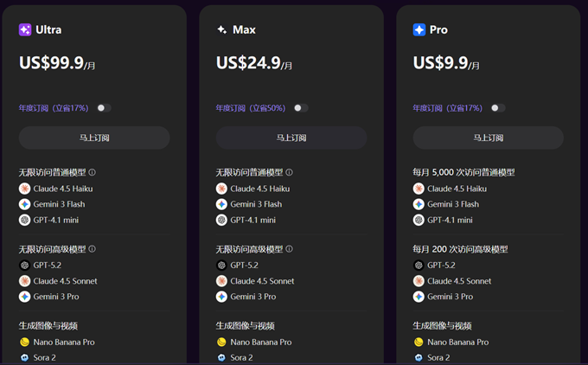This screenshot has width=588, height=365.
Task: Click the 马上订阅 button under Ultra
Action: (94, 138)
